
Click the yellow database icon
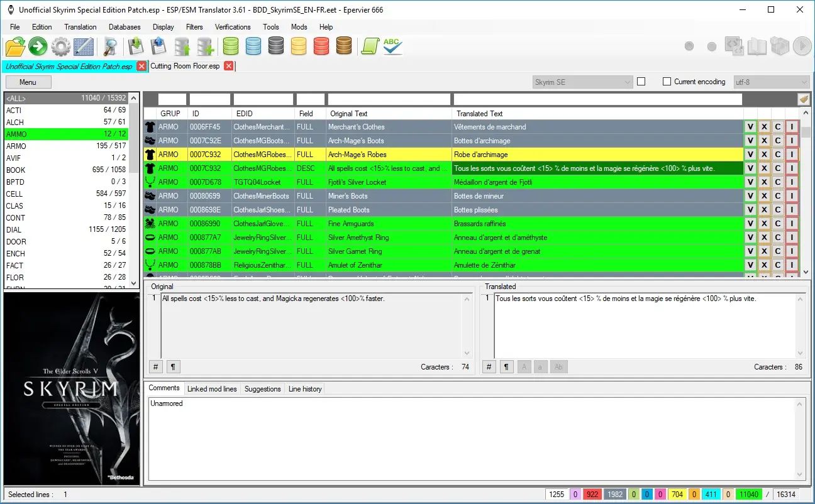click(299, 46)
